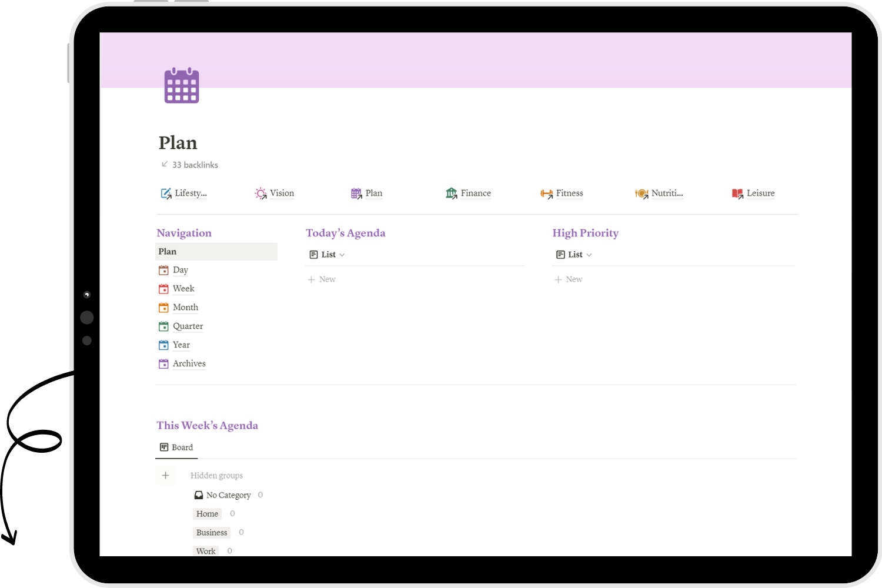Select Plan in the Navigation list
The image size is (882, 588).
[216, 252]
